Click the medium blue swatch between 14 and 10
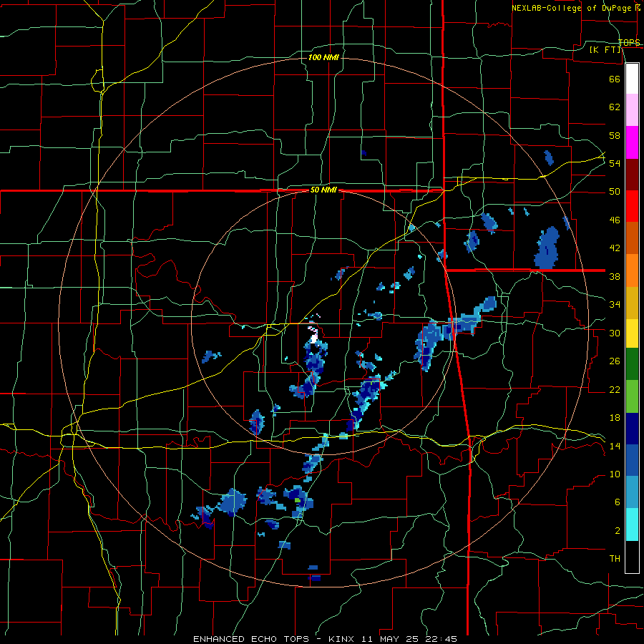Screen dimensions: 644x644 [x=632, y=460]
